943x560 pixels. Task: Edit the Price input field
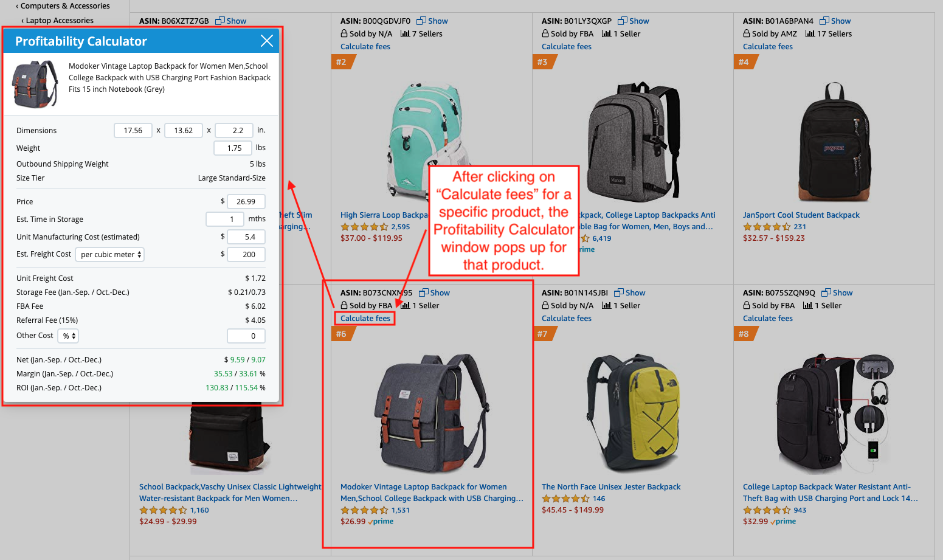246,201
